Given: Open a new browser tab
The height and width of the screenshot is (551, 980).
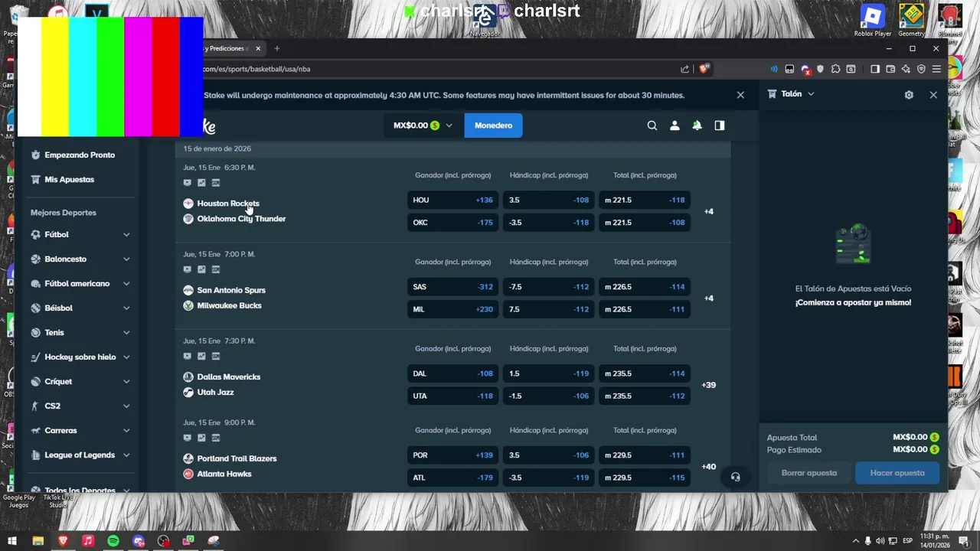Looking at the screenshot, I should pos(277,48).
